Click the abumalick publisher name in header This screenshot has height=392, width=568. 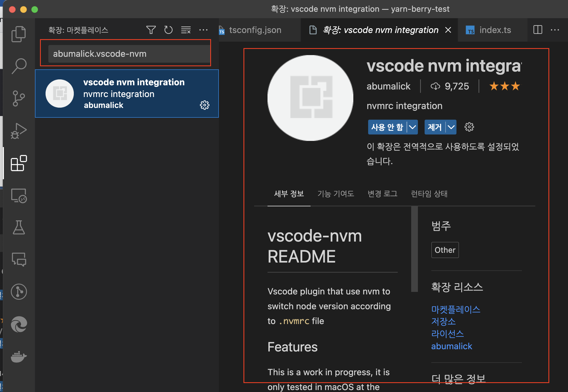pyautogui.click(x=389, y=86)
